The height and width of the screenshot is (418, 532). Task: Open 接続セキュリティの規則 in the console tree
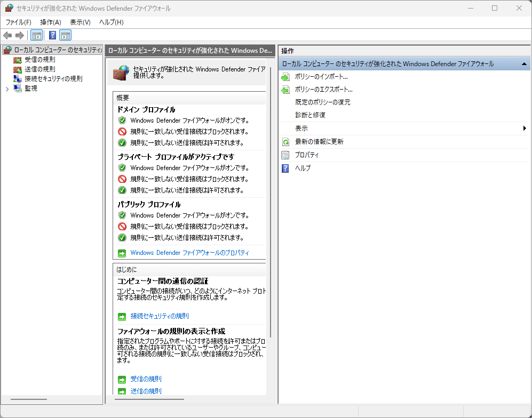(x=53, y=79)
